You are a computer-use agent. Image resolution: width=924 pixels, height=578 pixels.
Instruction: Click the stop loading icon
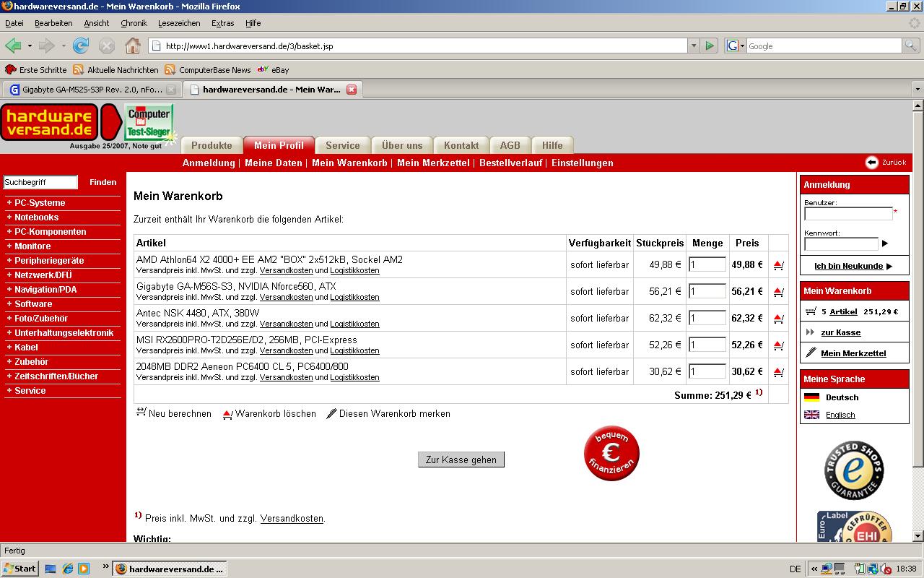coord(107,46)
